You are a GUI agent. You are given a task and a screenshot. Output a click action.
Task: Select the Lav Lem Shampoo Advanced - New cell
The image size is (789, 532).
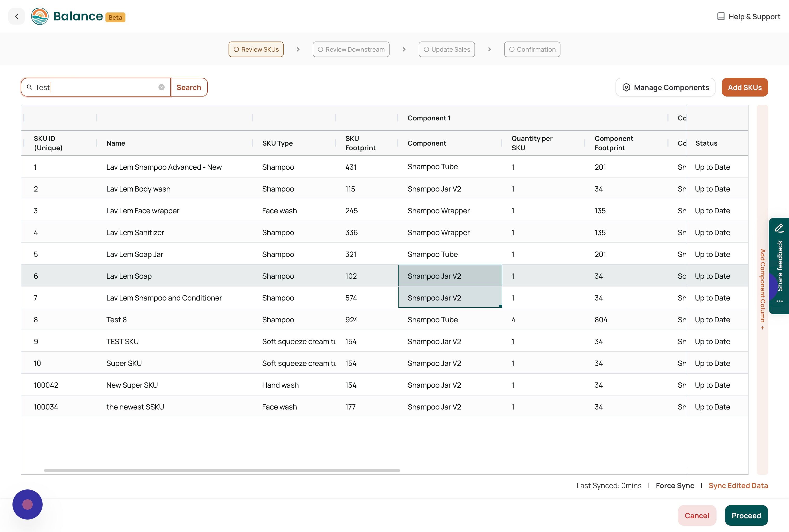(175, 167)
